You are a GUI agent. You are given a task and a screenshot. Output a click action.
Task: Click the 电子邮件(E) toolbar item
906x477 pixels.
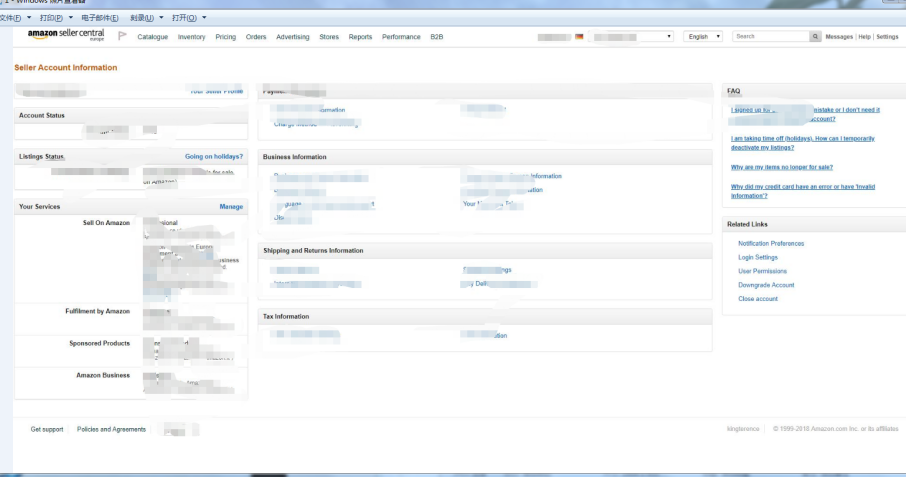coord(100,18)
